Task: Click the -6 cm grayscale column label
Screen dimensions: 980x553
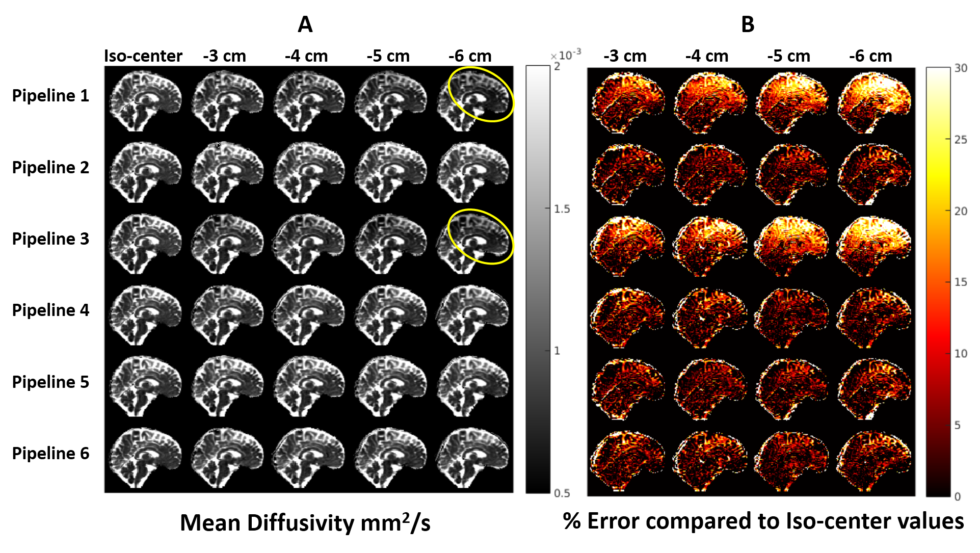Action: pyautogui.click(x=470, y=56)
